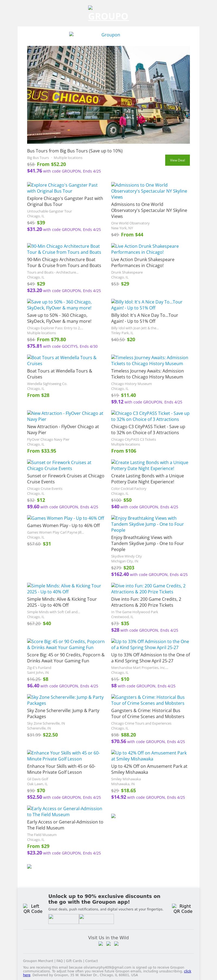Open the Contact footer link
This screenshot has width=217, height=980.
pos(92,961)
